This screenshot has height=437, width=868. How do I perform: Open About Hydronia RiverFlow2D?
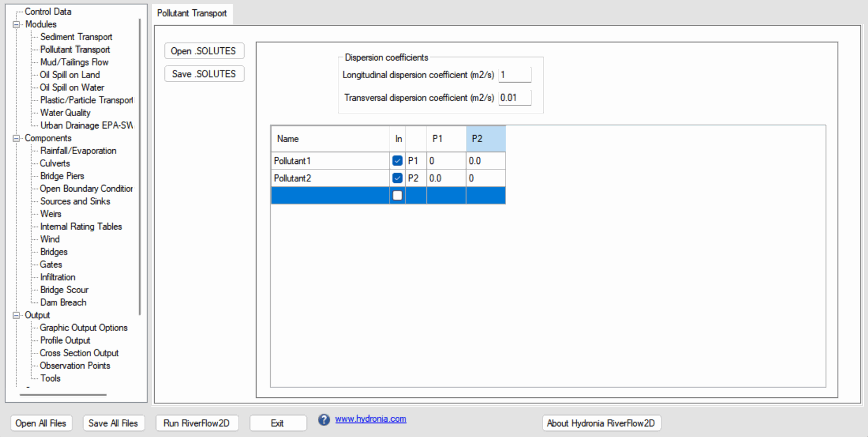tap(601, 423)
